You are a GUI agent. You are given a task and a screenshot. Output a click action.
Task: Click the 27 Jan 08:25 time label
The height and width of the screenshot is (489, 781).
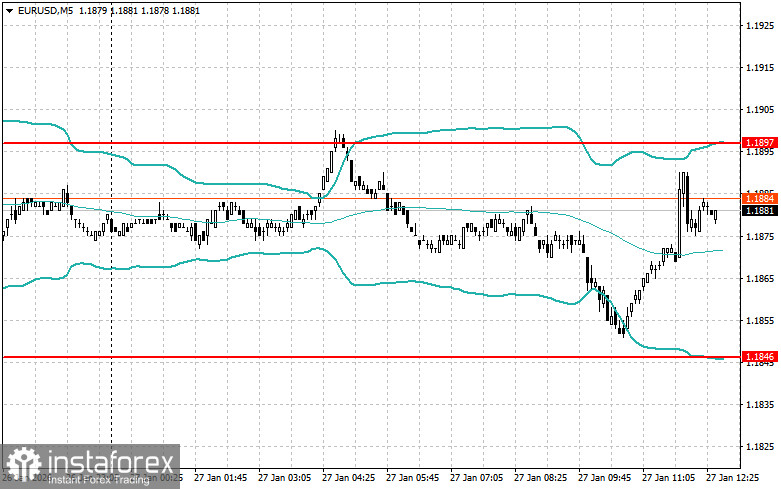coord(540,478)
